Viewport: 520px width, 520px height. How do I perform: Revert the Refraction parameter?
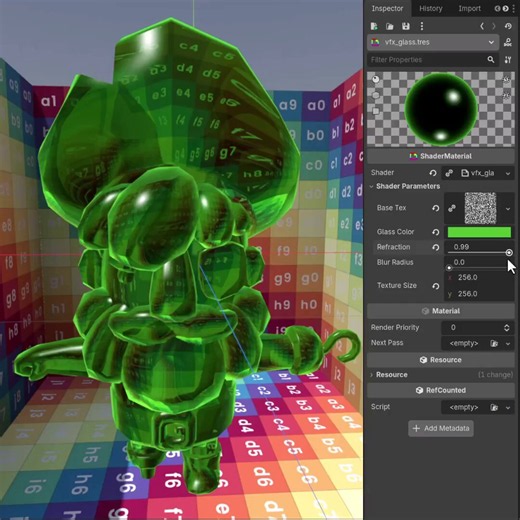[435, 247]
